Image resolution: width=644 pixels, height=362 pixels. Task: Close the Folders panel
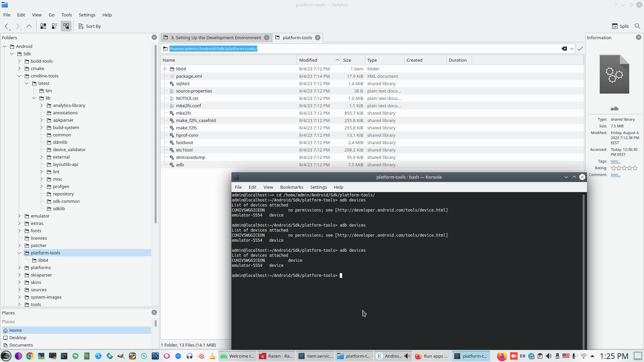tap(154, 37)
